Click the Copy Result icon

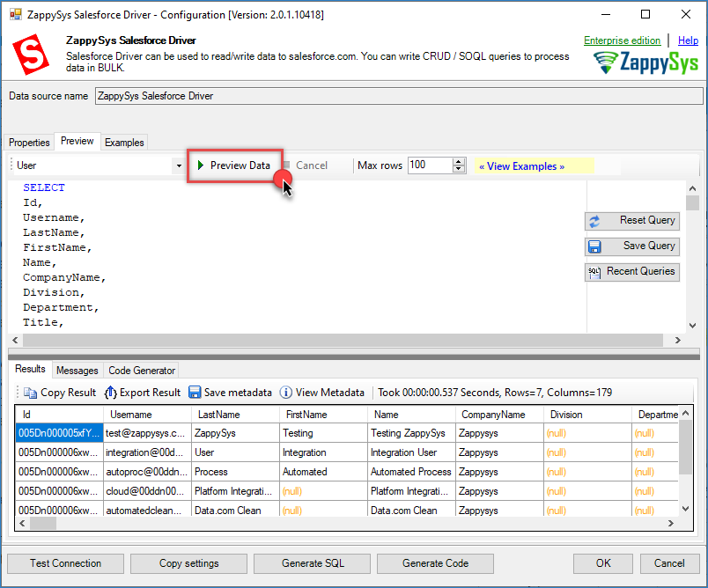click(30, 393)
